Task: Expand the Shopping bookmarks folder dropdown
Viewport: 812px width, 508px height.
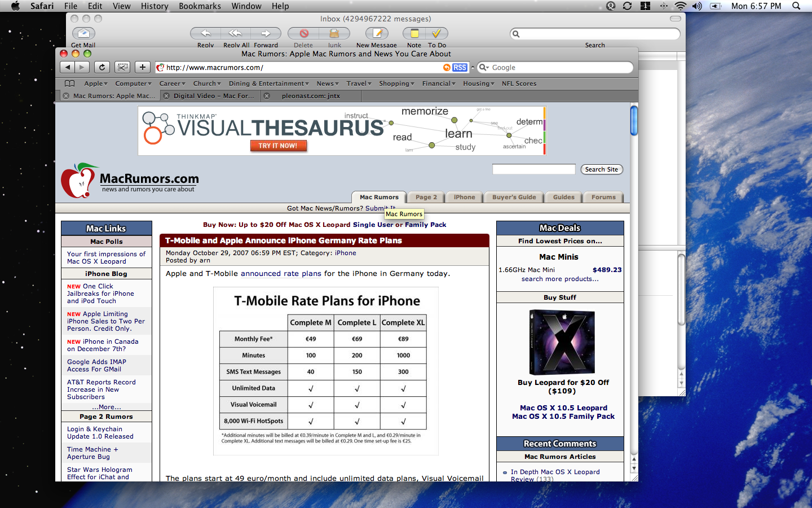Action: point(397,84)
